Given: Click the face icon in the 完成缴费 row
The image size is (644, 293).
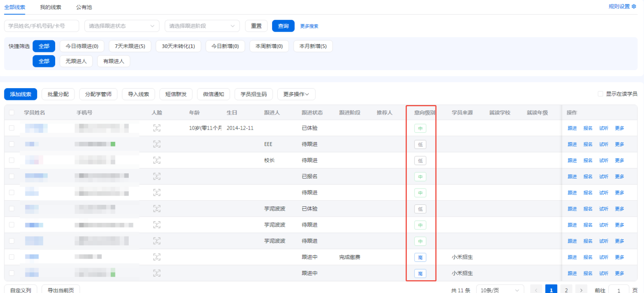Looking at the screenshot, I should pyautogui.click(x=157, y=257).
